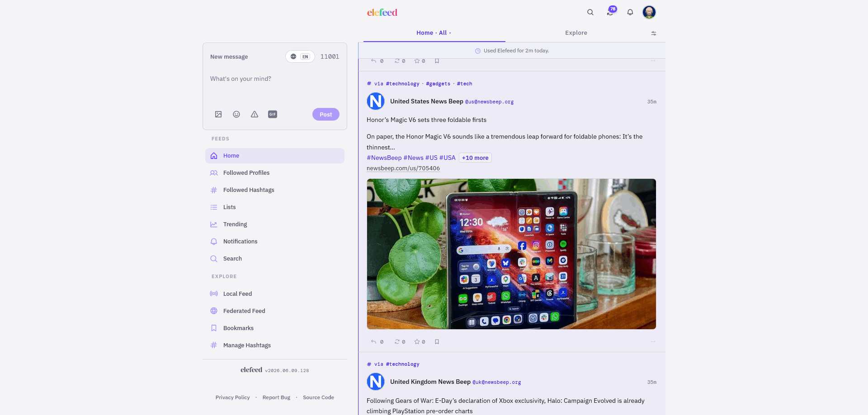
Task: Open the foldable phone image
Action: coord(511,254)
